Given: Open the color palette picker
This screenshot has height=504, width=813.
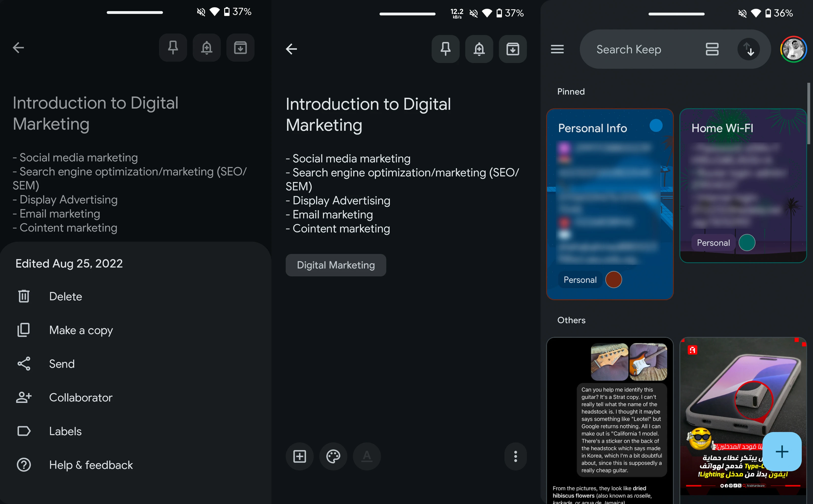Looking at the screenshot, I should [x=333, y=456].
